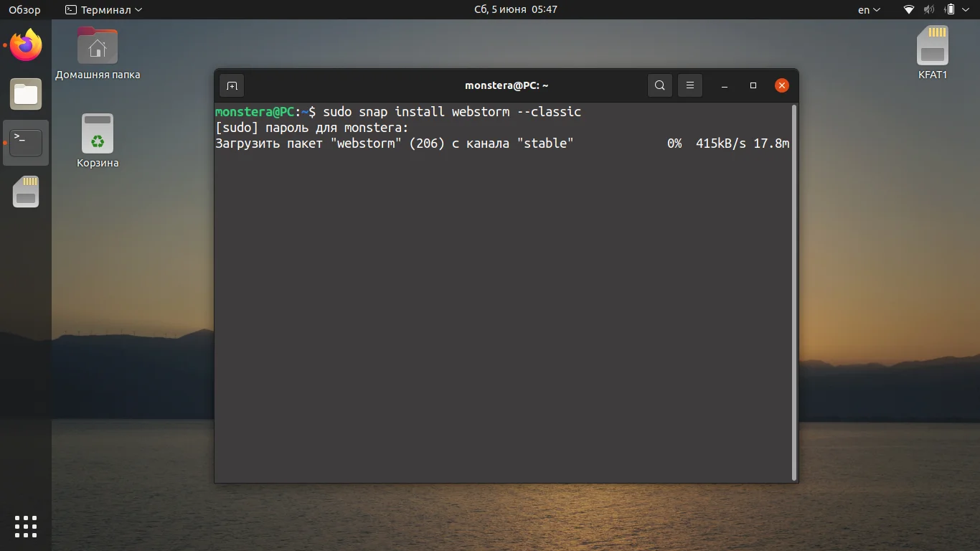Click the Wi-Fi indicator in the top bar

908,9
